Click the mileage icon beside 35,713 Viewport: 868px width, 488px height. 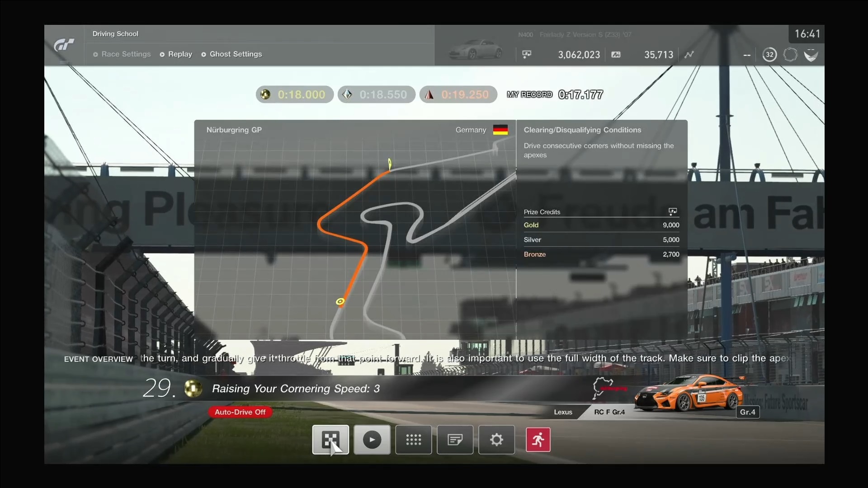616,55
